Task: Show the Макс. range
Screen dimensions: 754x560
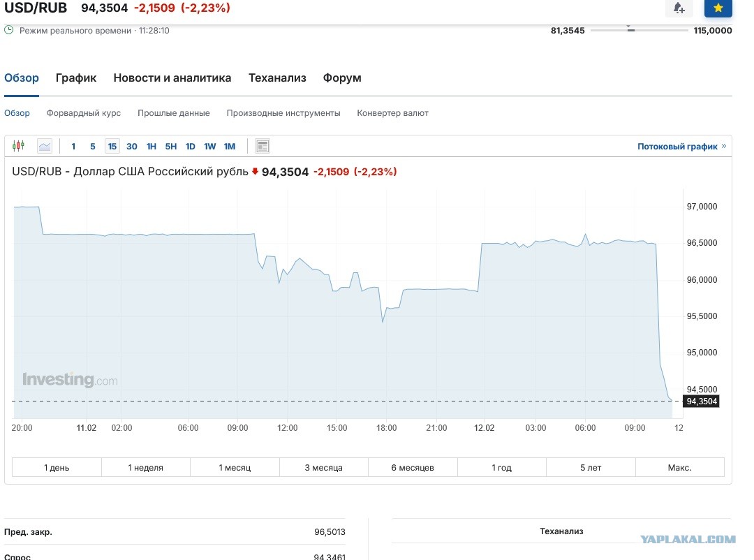Action: pyautogui.click(x=679, y=467)
